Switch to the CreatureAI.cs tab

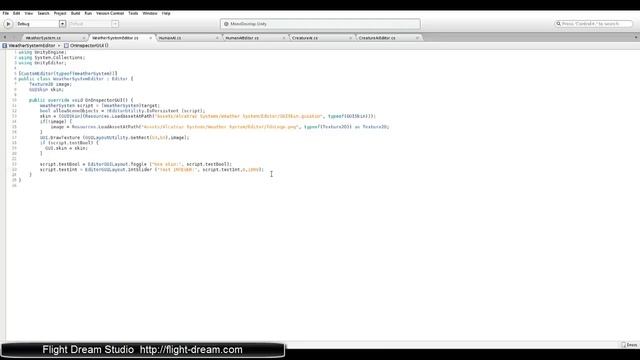[305, 38]
